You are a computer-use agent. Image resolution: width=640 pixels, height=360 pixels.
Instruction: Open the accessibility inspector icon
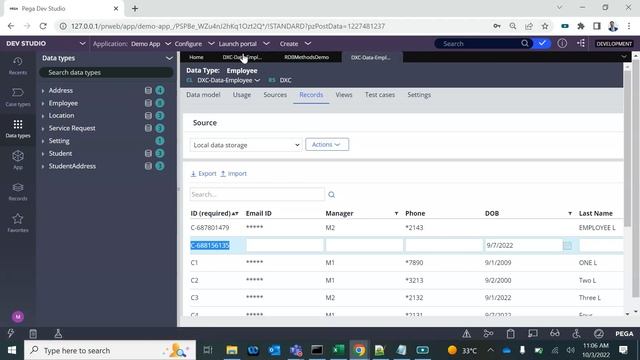pos(576,333)
